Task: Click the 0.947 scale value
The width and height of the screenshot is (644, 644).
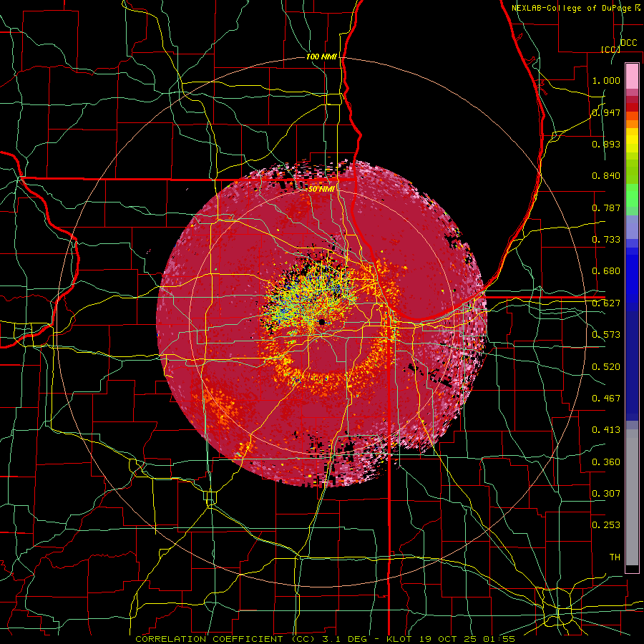Action: coord(606,112)
